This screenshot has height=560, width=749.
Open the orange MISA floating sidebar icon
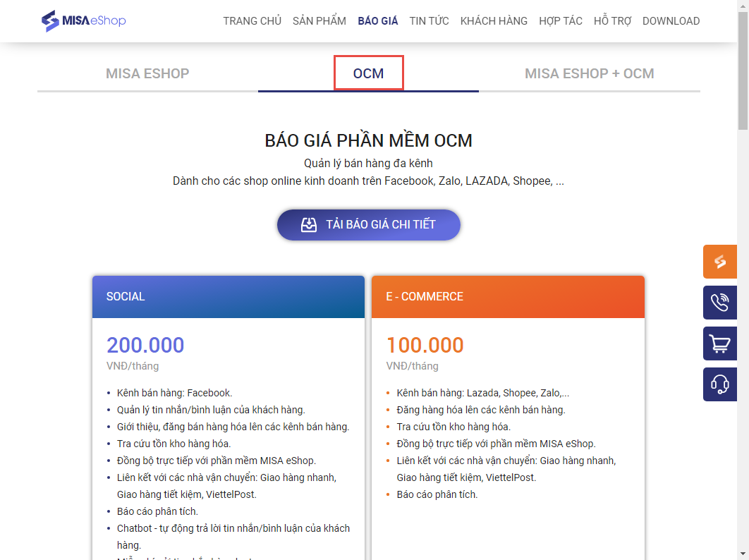click(720, 262)
